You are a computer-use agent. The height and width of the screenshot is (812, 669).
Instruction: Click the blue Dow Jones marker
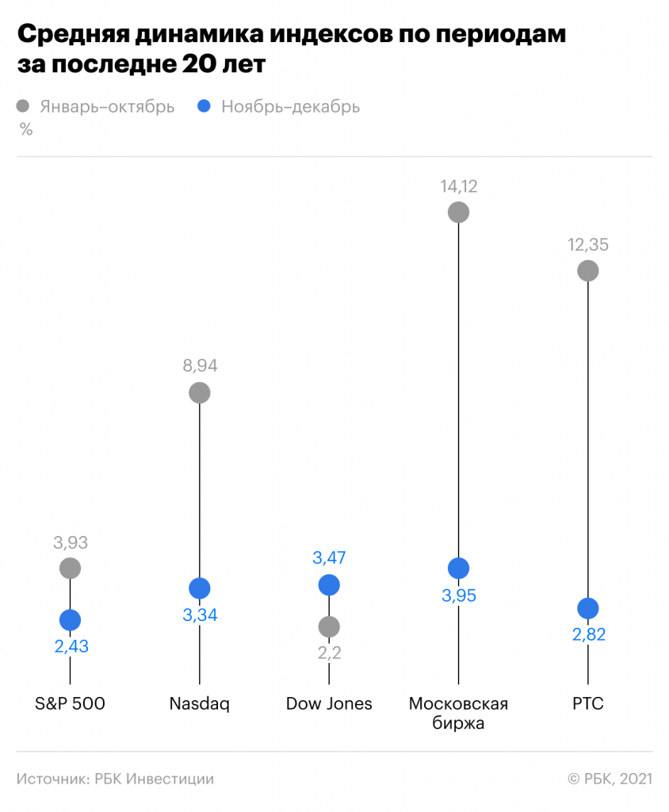(329, 585)
